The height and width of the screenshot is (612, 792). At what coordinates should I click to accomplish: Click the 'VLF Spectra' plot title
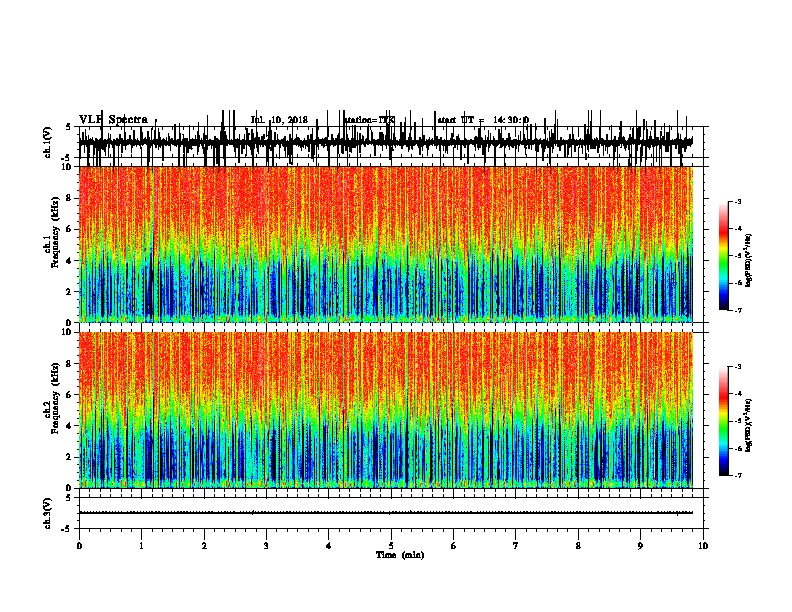pos(113,120)
